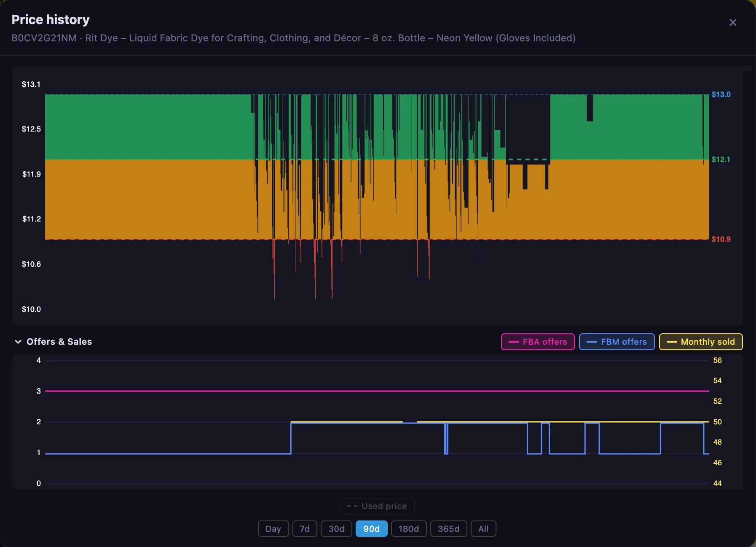This screenshot has width=756, height=547.
Task: Click the $12.1 green price label
Action: tap(721, 159)
